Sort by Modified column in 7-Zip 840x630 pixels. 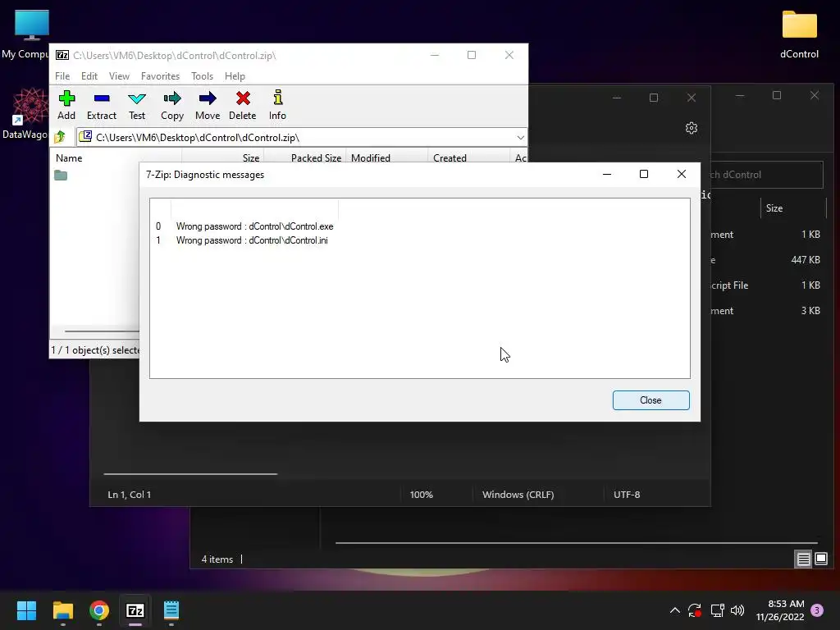pos(387,157)
